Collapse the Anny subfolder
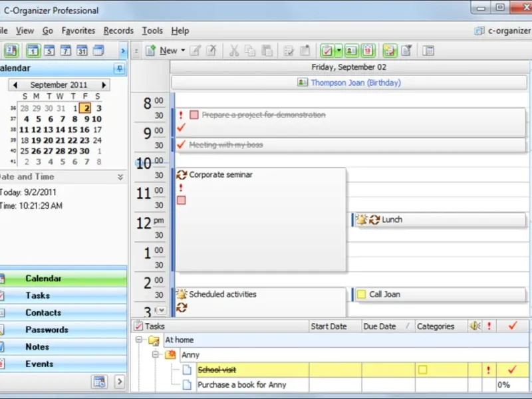The image size is (532, 399). tap(155, 354)
